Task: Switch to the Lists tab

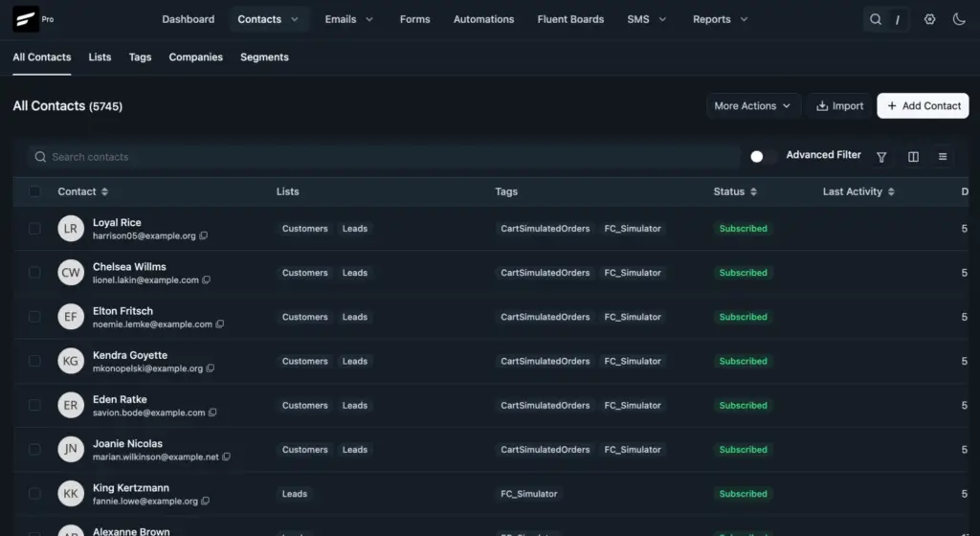Action: click(x=100, y=56)
